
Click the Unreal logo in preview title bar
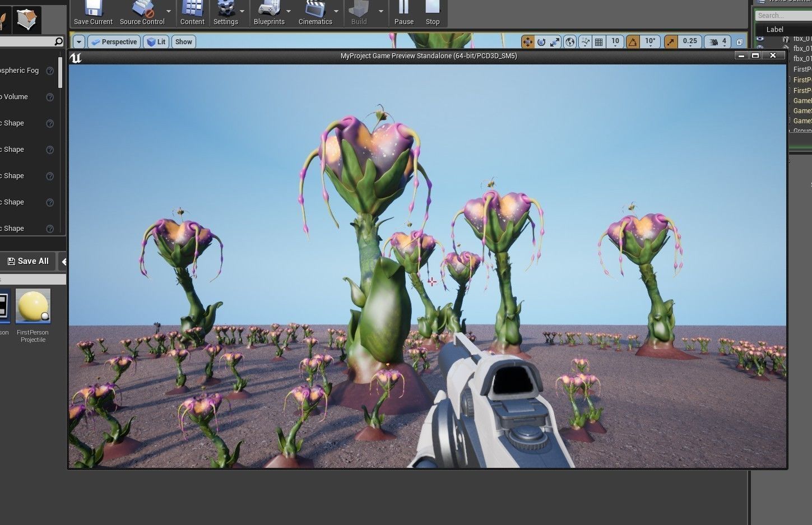tap(76, 57)
